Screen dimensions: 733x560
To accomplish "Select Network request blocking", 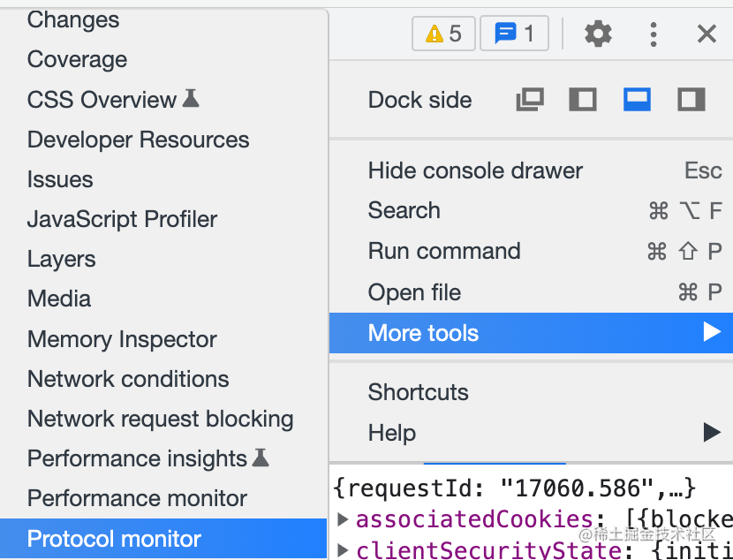I will pyautogui.click(x=161, y=419).
